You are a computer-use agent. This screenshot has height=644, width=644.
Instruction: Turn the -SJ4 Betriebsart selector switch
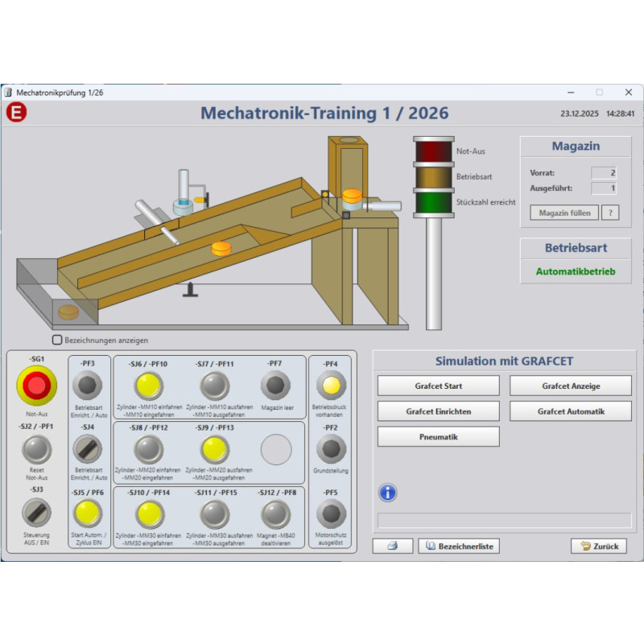pyautogui.click(x=87, y=448)
